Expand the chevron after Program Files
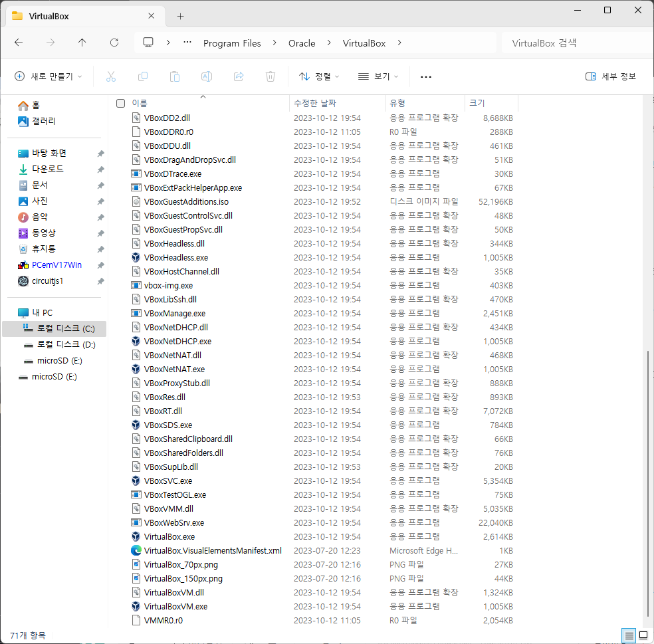This screenshot has height=644, width=654. coord(274,43)
